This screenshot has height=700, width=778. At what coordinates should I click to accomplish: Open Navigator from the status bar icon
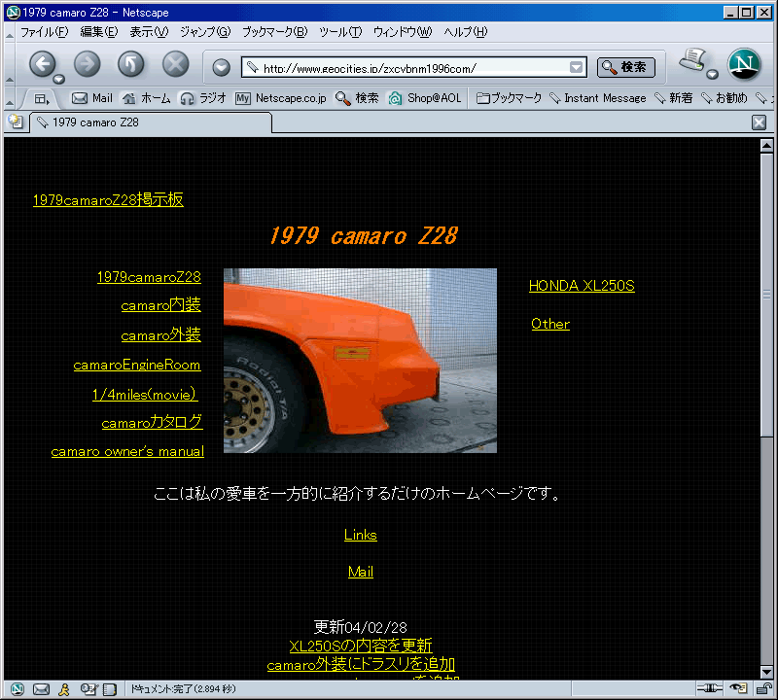[x=18, y=688]
